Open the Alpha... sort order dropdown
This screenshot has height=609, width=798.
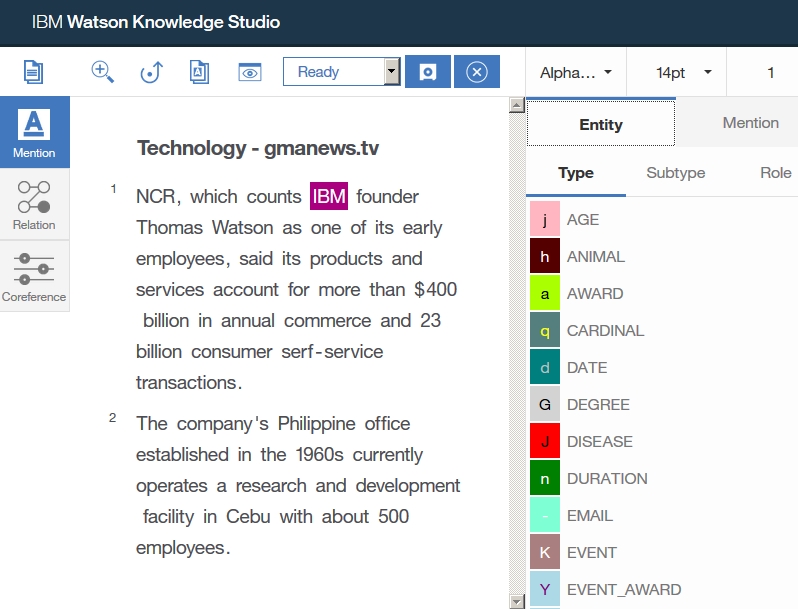[576, 73]
